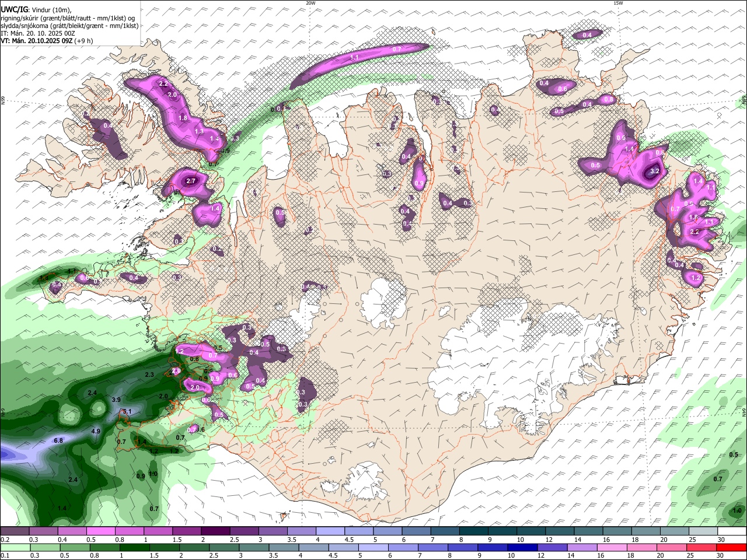
Task: Pick the light violet 14 swatch in the lower legend
Action: pos(582,547)
